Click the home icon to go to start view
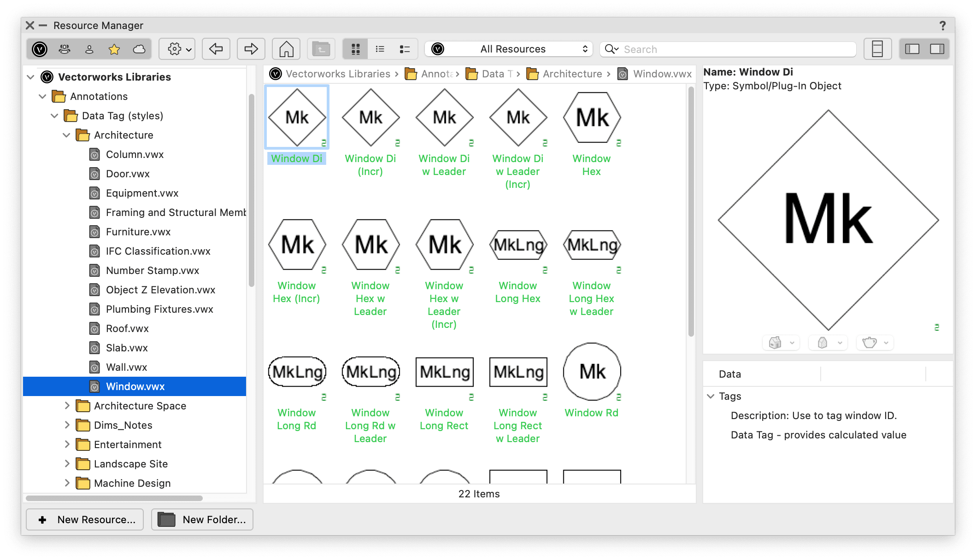976x560 pixels. click(x=285, y=48)
